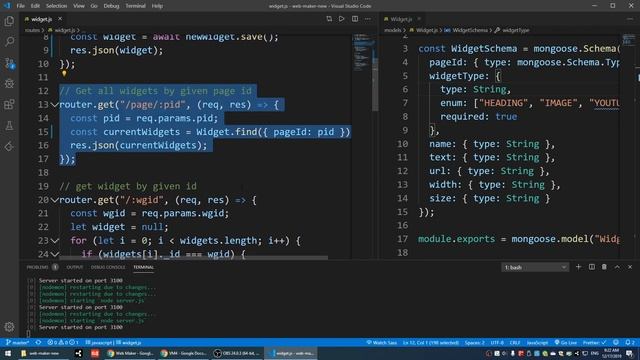Click Prettier status bar item
This screenshot has height=360, width=640.
point(594,342)
